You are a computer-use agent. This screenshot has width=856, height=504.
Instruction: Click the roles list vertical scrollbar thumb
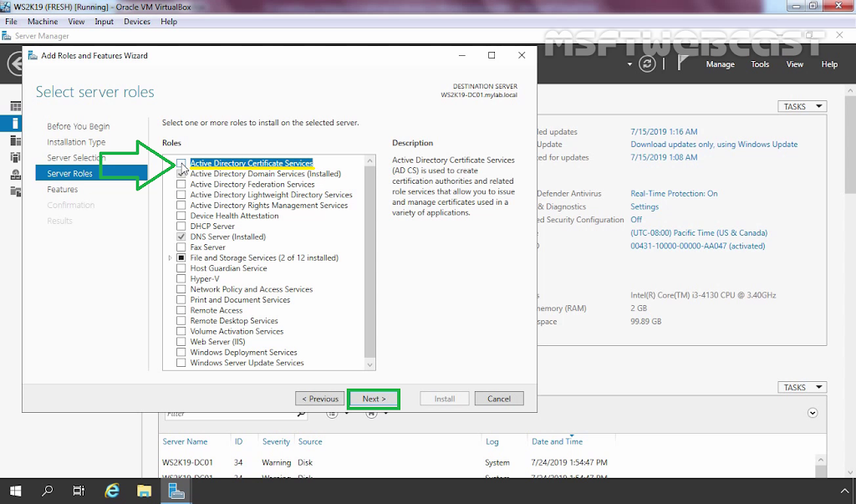(370, 262)
